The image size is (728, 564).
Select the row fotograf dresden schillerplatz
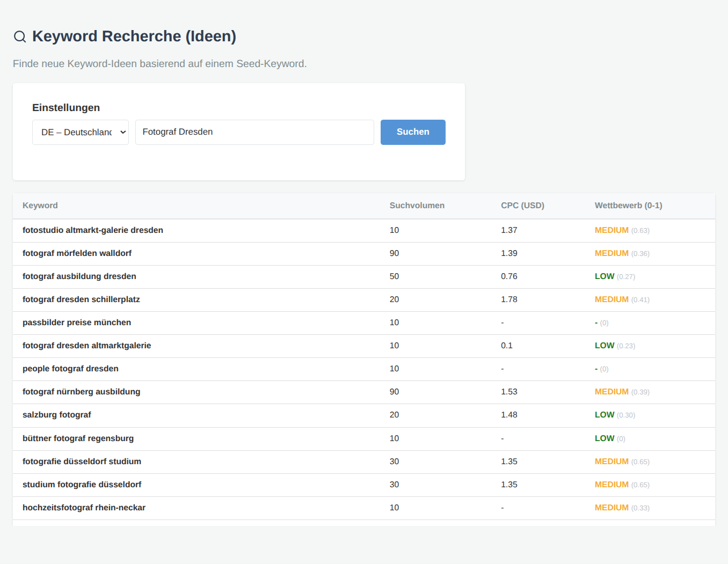click(81, 299)
